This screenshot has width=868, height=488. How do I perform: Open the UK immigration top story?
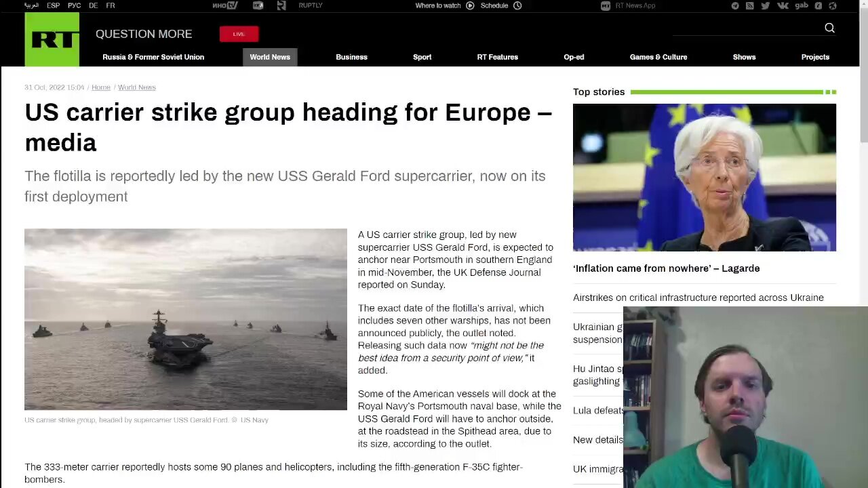[x=597, y=469]
